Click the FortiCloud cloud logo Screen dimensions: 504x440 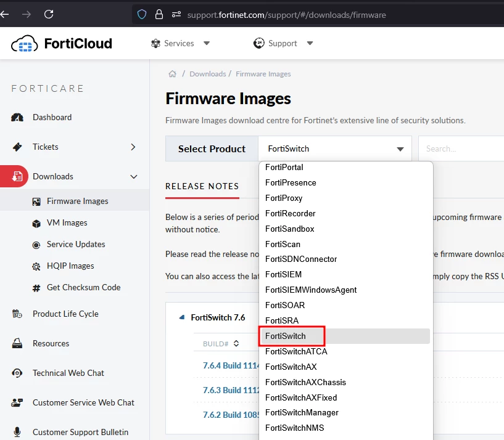pyautogui.click(x=25, y=43)
